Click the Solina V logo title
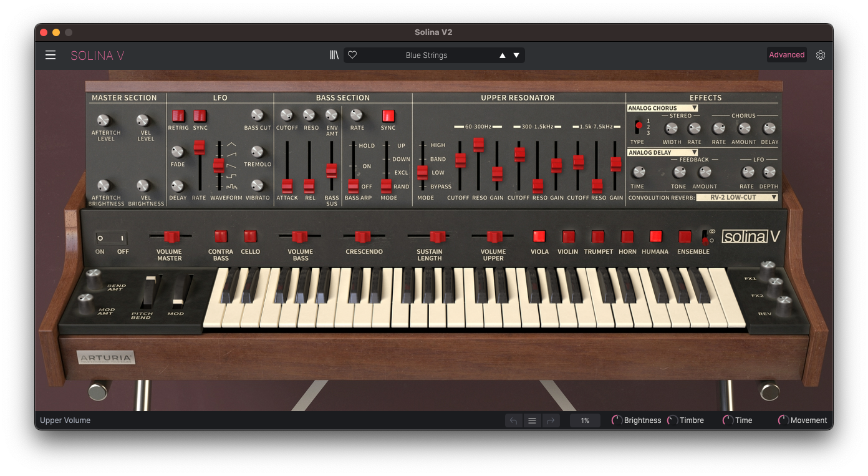Screen dimensions: 868x476 tap(97, 56)
